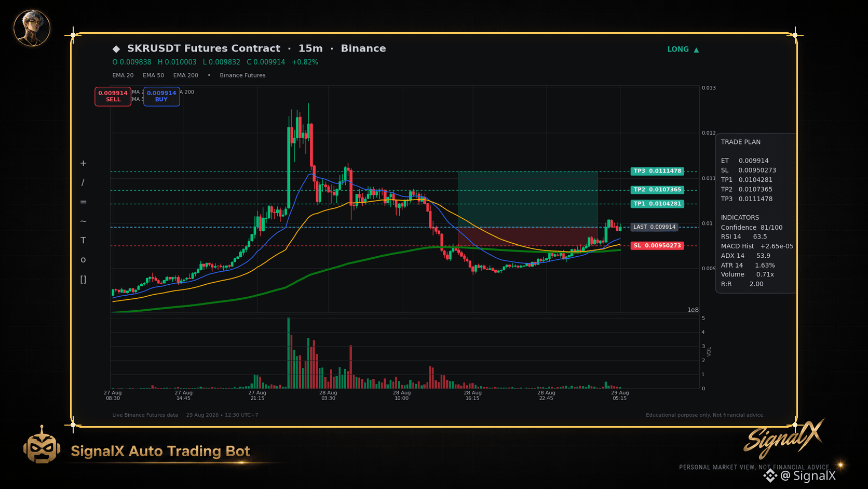Click the 27 Aug 21:15 time axis label
Image resolution: width=868 pixels, height=489 pixels.
[257, 395]
